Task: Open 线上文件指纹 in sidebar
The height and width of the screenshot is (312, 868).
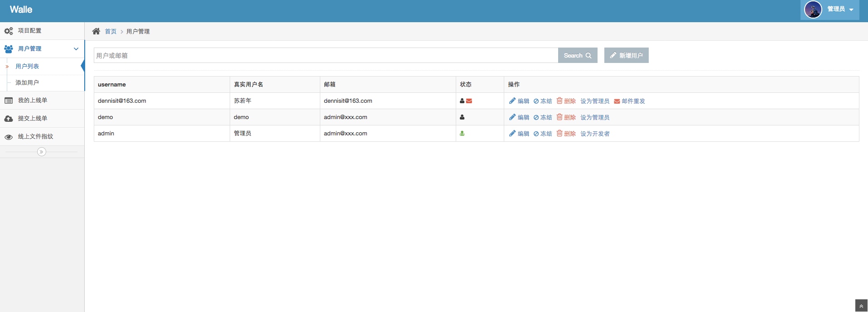Action: point(42,137)
